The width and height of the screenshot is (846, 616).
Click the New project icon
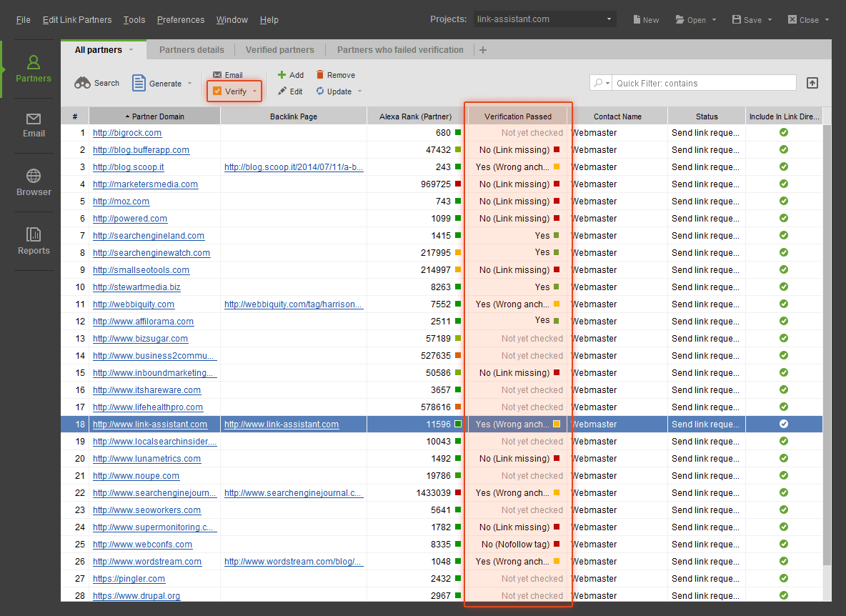[646, 20]
